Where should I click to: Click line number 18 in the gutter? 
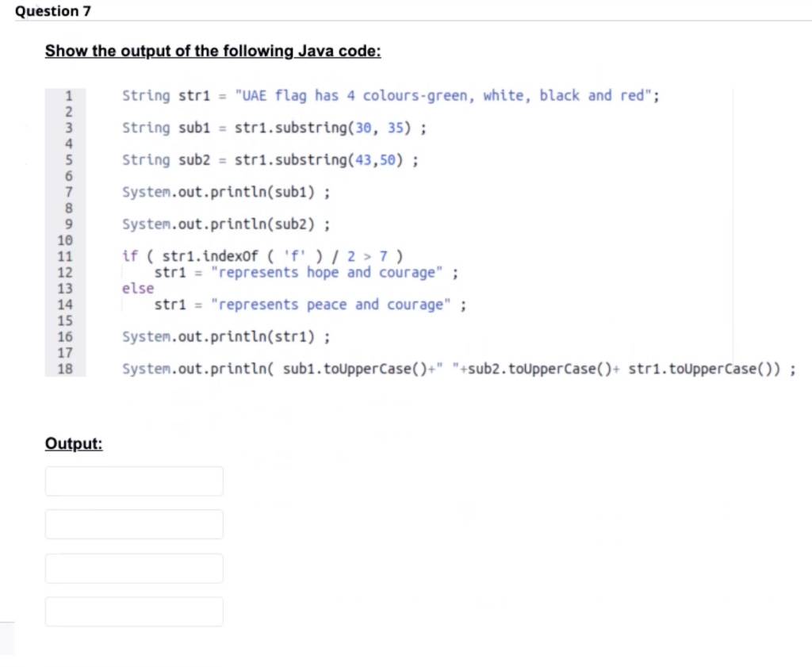64,368
